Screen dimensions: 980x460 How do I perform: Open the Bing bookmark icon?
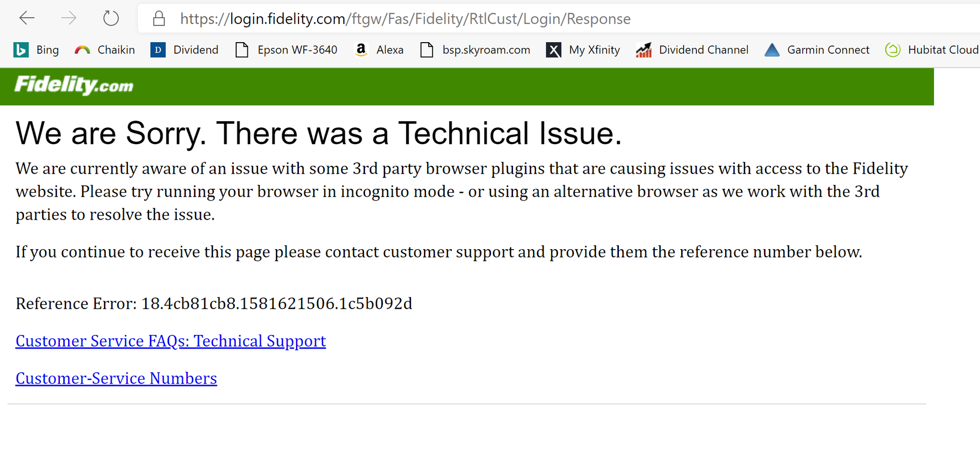pos(21,50)
